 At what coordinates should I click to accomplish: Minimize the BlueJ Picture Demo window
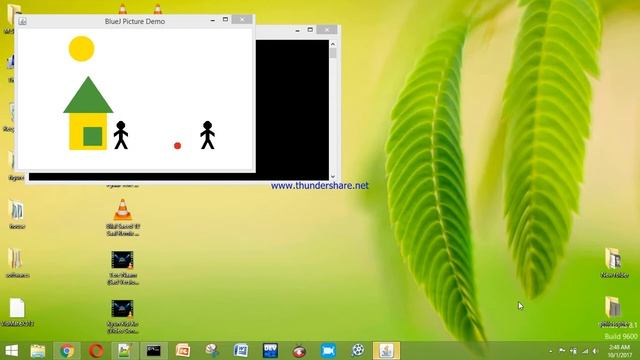(x=213, y=20)
